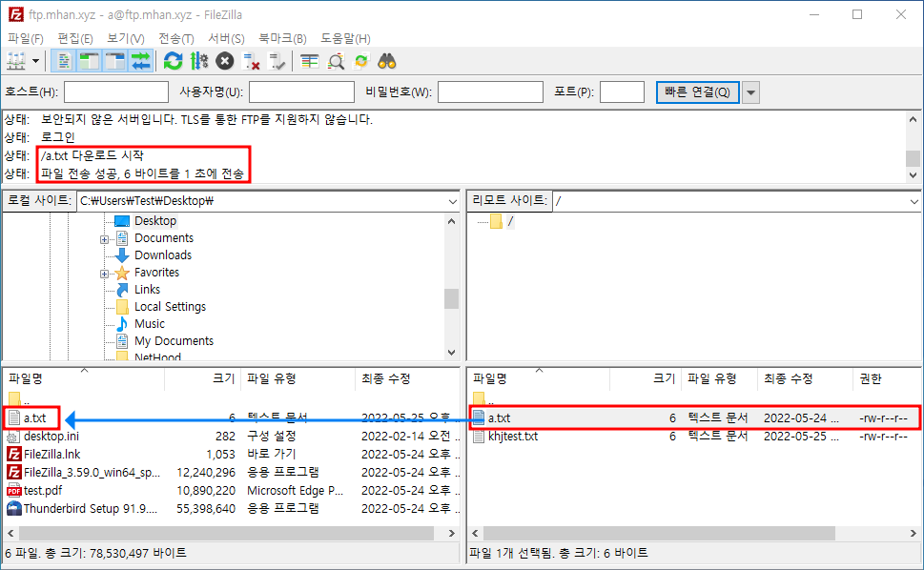Focus the 사용자명(U) input field

pos(301,92)
